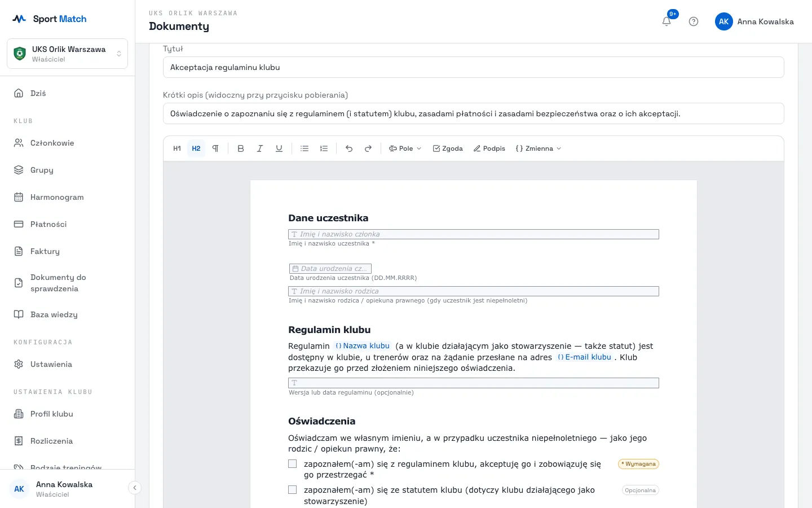Image resolution: width=812 pixels, height=508 pixels.
Task: Collapse the sidebar with chevron button
Action: point(135,488)
